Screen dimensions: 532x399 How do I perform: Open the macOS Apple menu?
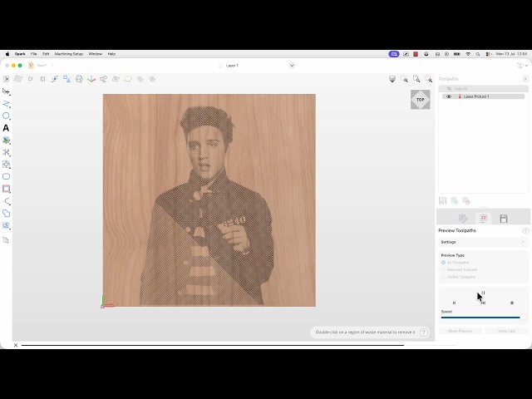(x=7, y=54)
